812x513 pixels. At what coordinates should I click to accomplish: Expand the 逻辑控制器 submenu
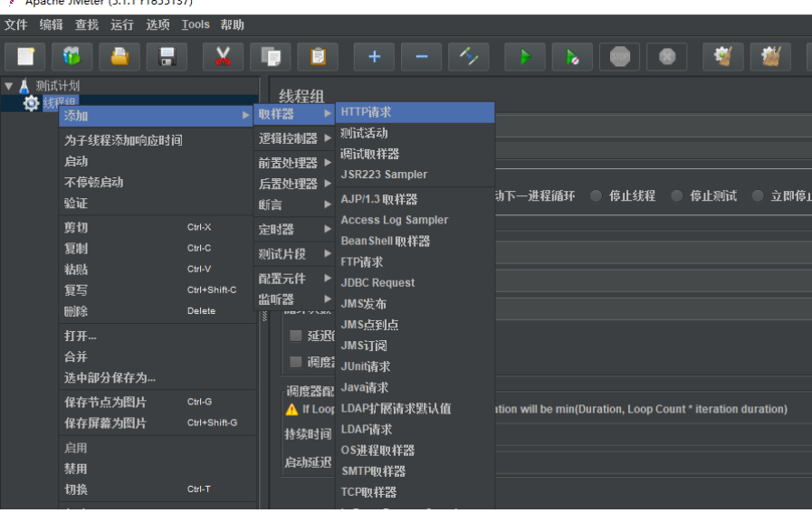click(x=294, y=138)
